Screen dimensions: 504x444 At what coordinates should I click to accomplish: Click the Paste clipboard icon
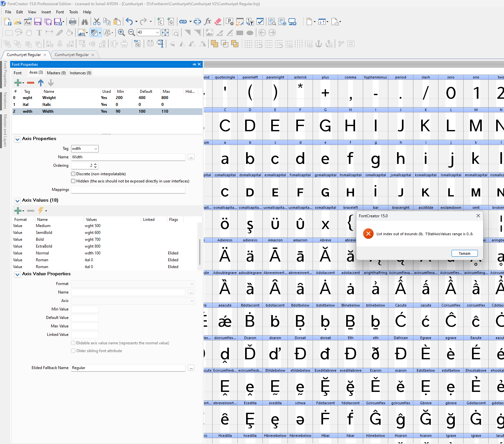[x=117, y=22]
